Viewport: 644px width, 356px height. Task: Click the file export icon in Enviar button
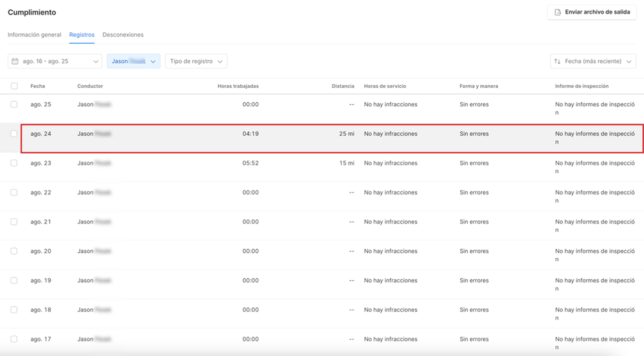[x=557, y=12]
